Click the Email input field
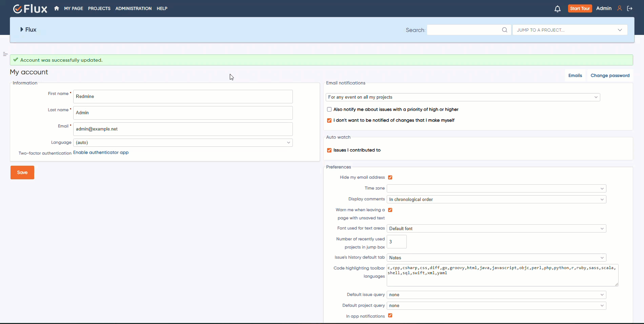 coord(183,129)
